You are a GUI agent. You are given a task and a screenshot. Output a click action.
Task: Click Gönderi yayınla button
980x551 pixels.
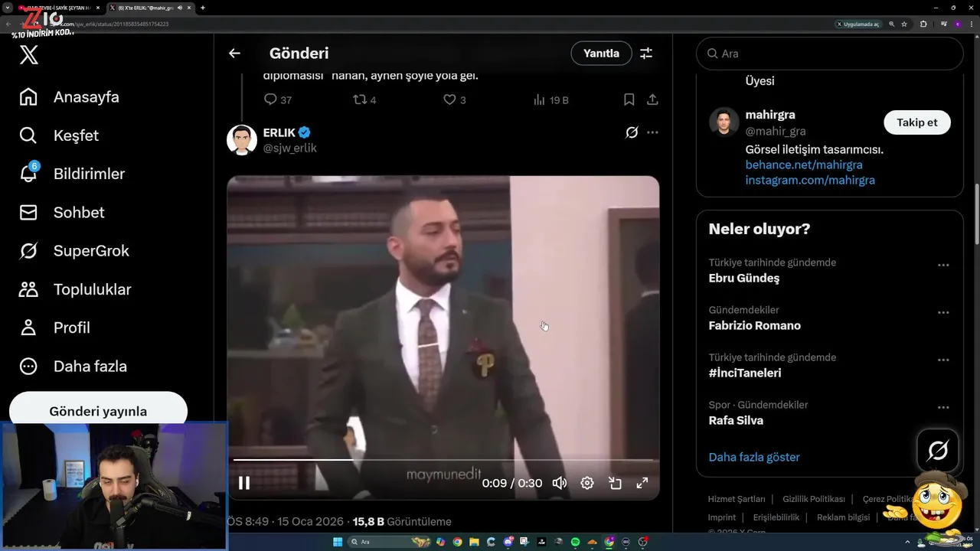coord(98,411)
